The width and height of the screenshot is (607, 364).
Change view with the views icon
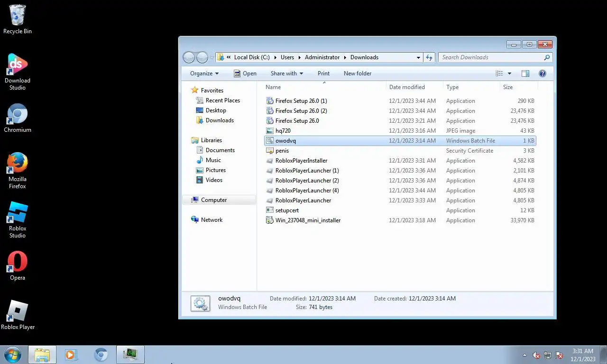[x=499, y=73]
